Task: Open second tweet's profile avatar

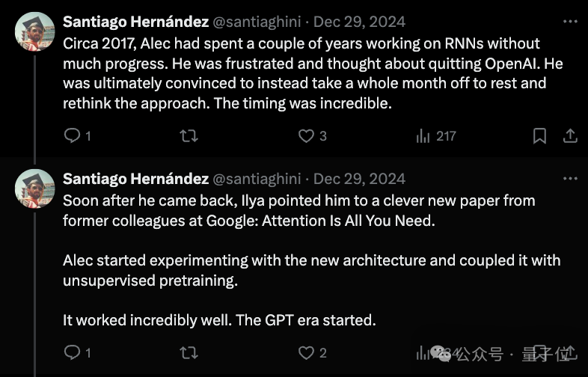Action: (x=35, y=188)
